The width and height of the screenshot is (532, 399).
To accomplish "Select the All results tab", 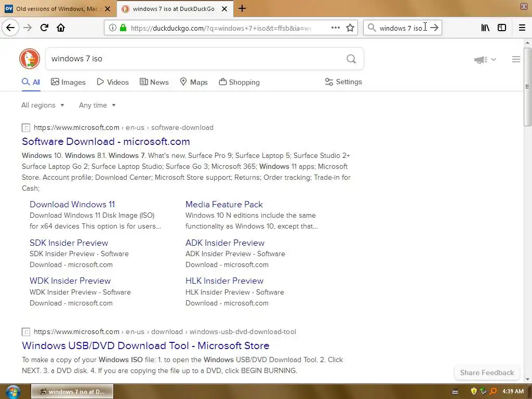I will (31, 82).
